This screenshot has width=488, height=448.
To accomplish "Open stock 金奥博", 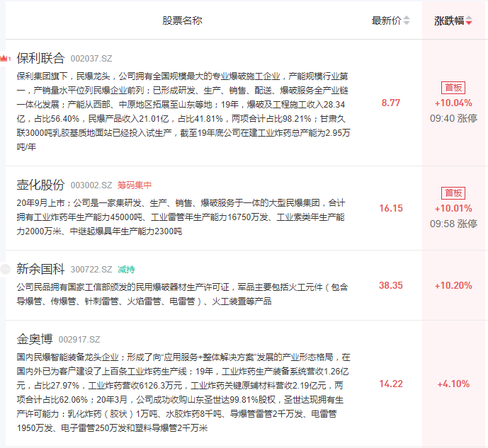I will pos(35,339).
